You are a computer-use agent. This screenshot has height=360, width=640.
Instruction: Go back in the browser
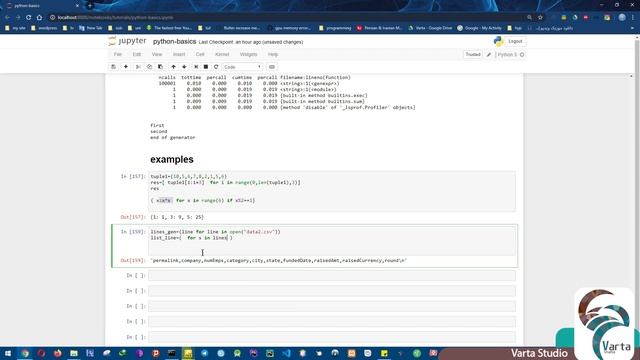tap(7, 18)
